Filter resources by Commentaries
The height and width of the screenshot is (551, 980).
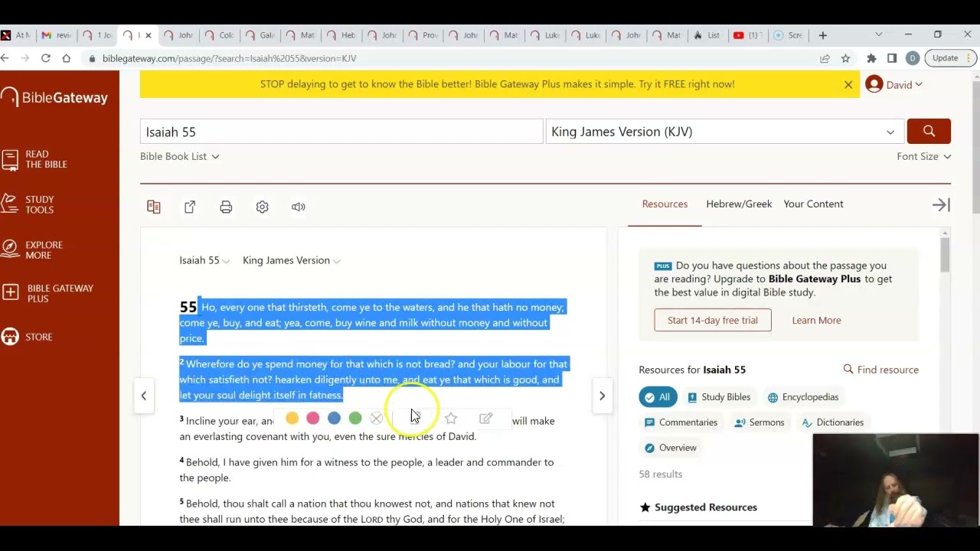point(681,422)
